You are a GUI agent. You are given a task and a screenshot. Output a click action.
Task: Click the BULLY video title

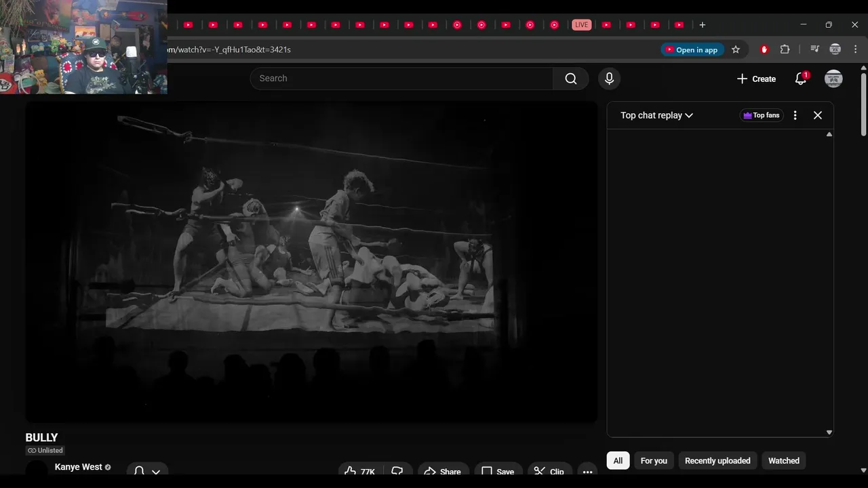point(41,438)
